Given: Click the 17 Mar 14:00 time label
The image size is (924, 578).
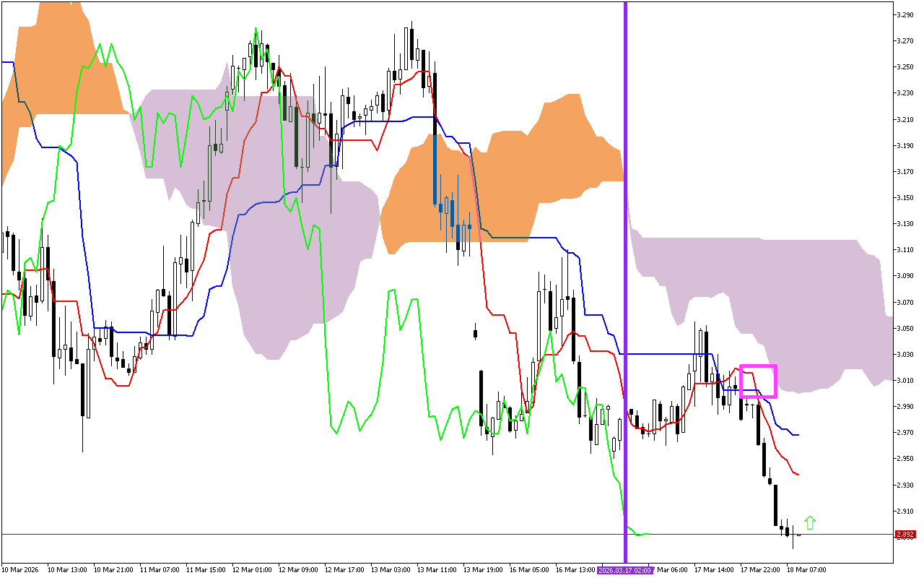Looking at the screenshot, I should tap(715, 570).
